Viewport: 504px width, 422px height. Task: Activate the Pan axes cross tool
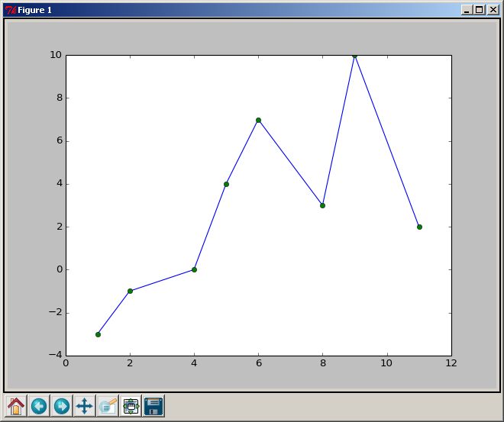tap(85, 406)
